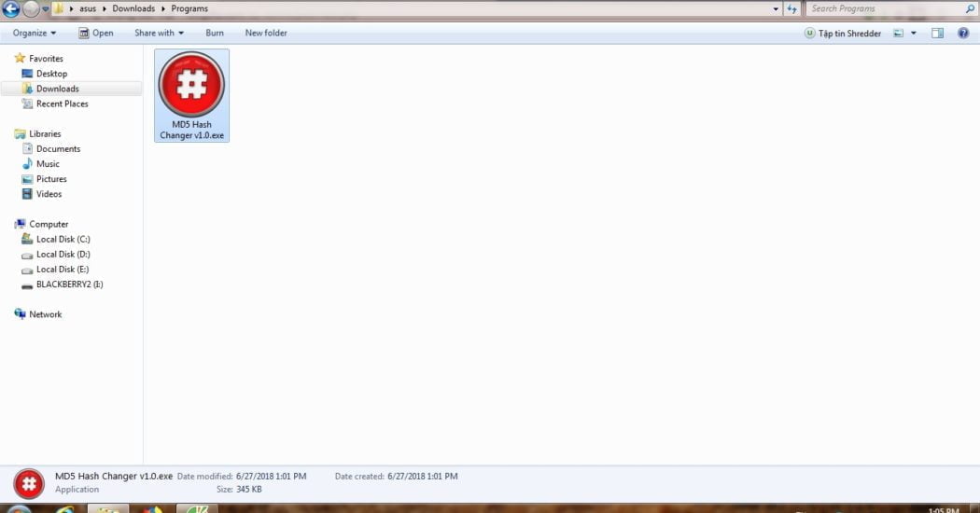Screen dimensions: 980x513
Task: Click the Desktop icon in the sidebar
Action: (x=27, y=73)
